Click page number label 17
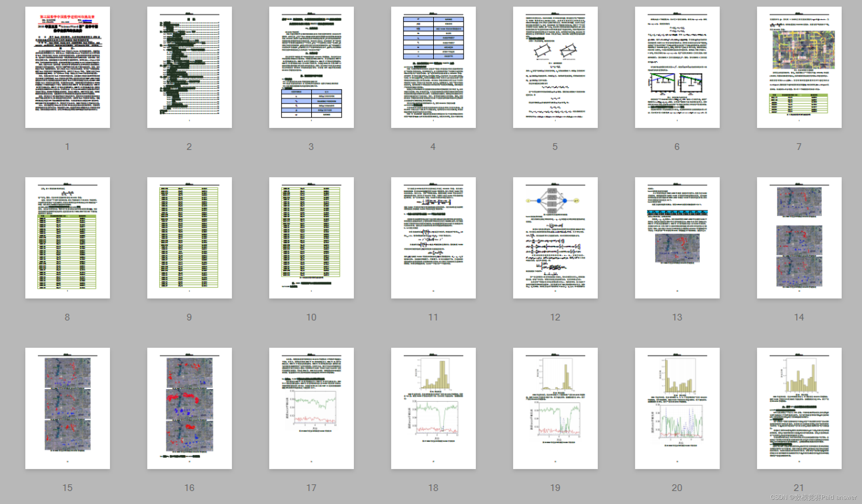 tap(311, 488)
